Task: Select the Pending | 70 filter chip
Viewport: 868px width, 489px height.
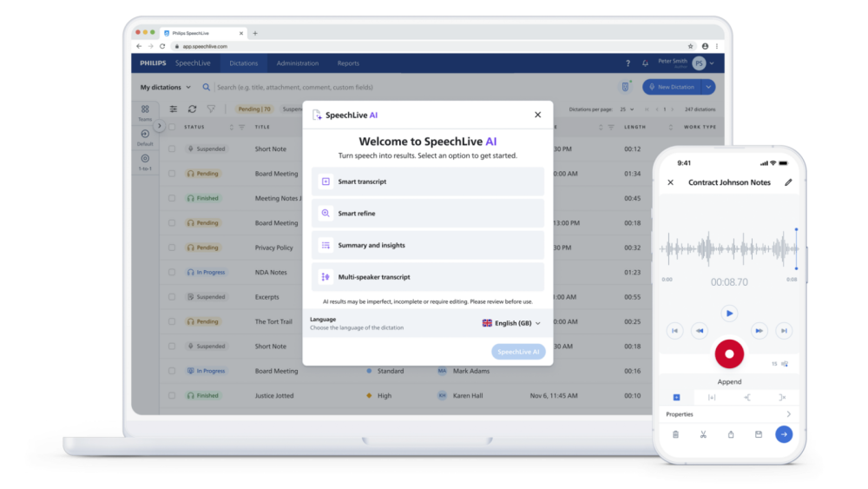Action: click(254, 109)
